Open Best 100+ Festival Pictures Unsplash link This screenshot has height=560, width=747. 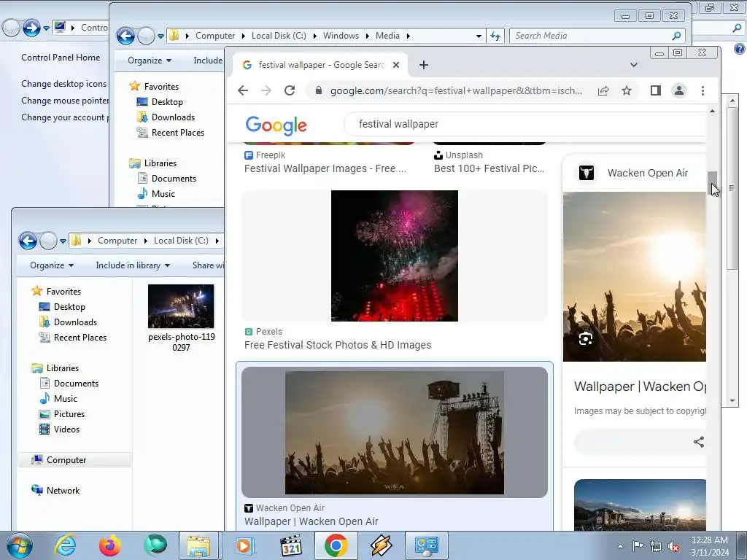pyautogui.click(x=489, y=168)
